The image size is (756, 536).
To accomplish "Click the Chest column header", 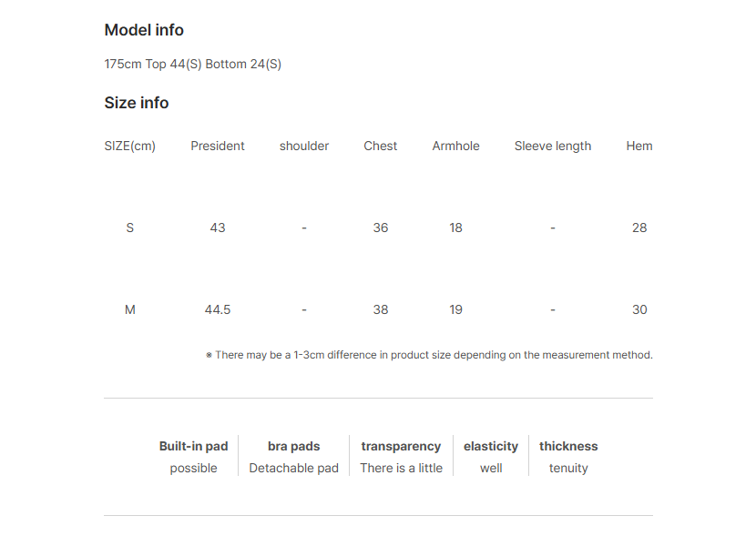I will click(381, 146).
